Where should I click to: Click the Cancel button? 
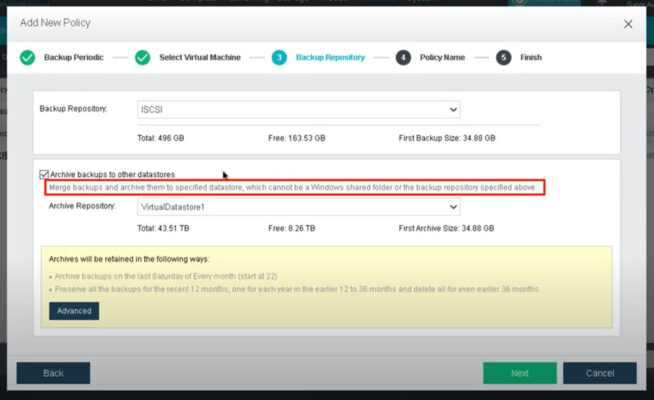point(600,373)
